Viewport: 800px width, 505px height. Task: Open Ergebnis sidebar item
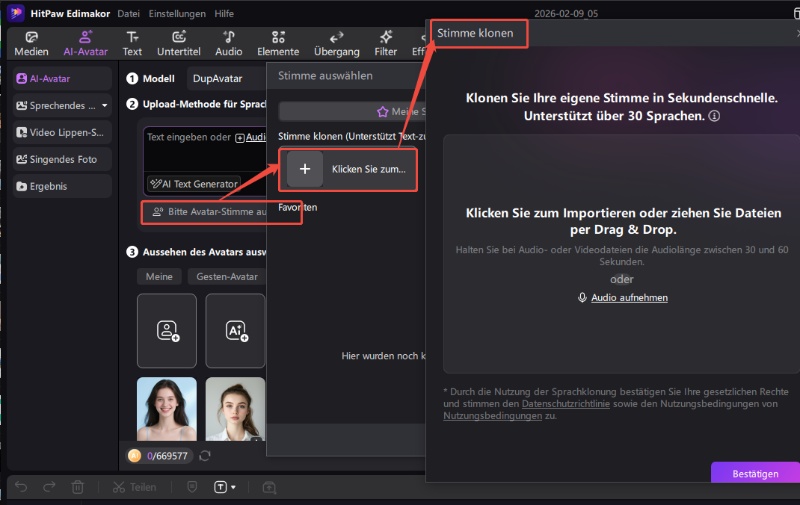[x=62, y=186]
